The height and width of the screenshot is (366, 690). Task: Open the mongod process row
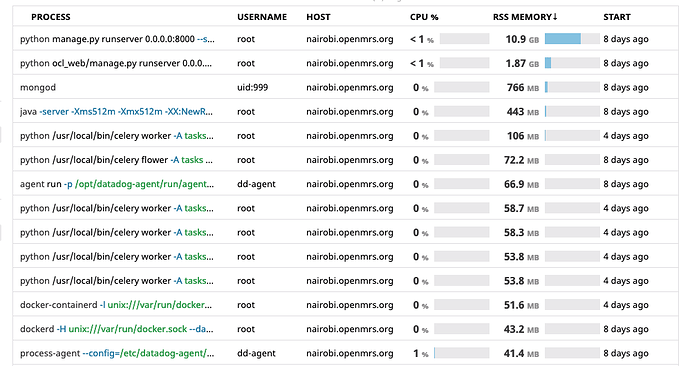(x=345, y=87)
